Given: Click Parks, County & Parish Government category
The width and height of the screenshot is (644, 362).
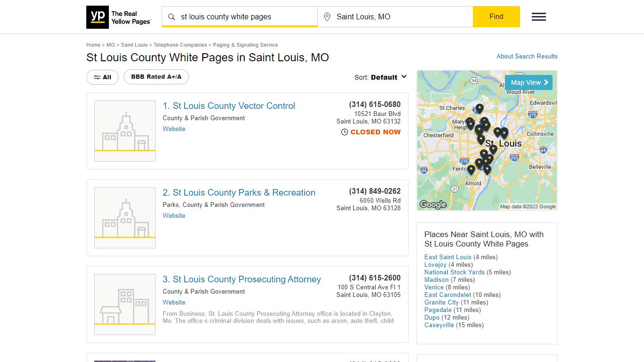Looking at the screenshot, I should coord(214,205).
